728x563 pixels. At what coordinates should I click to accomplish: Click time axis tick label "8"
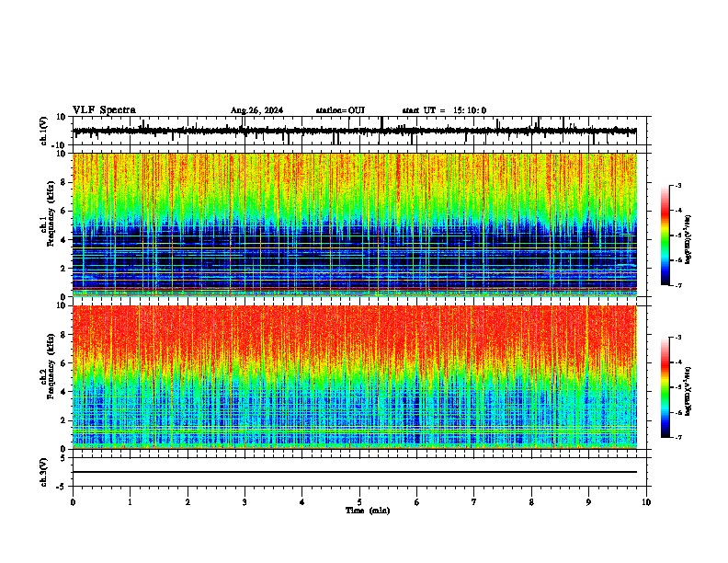coord(531,502)
